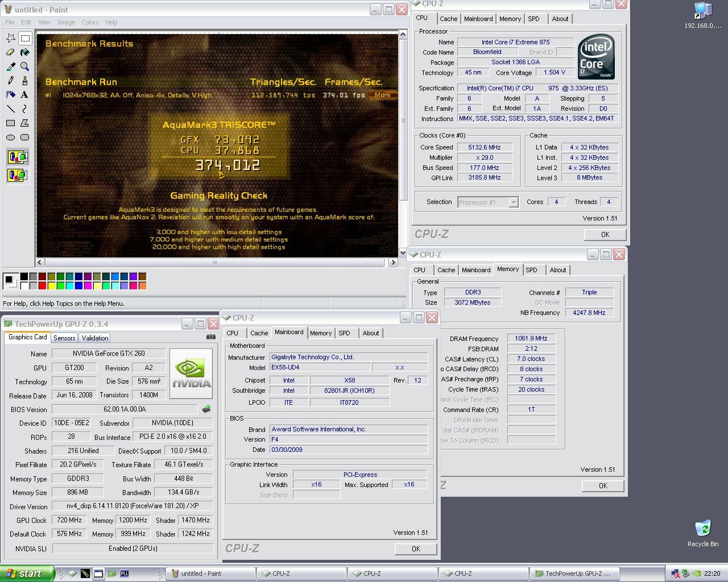This screenshot has height=582, width=728.
Task: Select the Text tool in Paint
Action: coord(25,95)
